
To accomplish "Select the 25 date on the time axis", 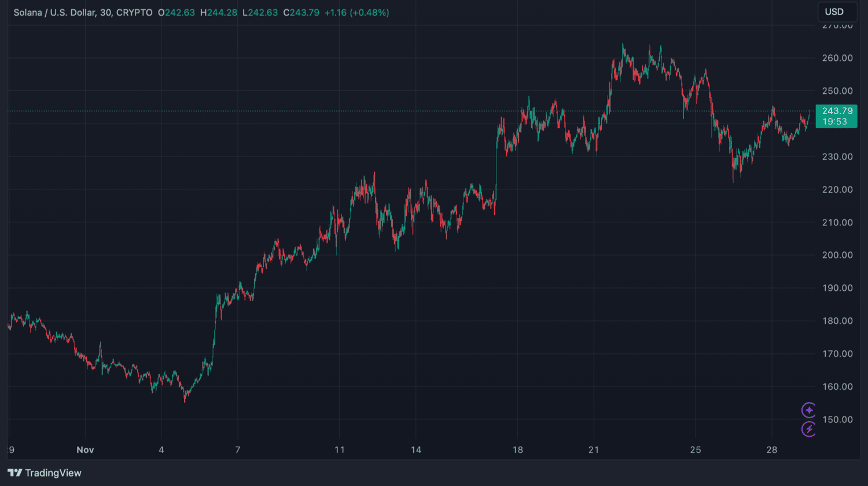I will 695,450.
